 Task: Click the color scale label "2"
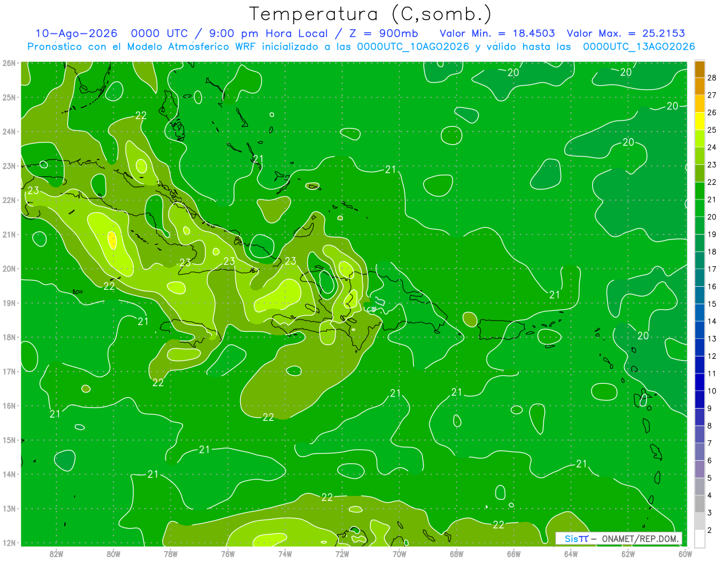click(x=710, y=530)
